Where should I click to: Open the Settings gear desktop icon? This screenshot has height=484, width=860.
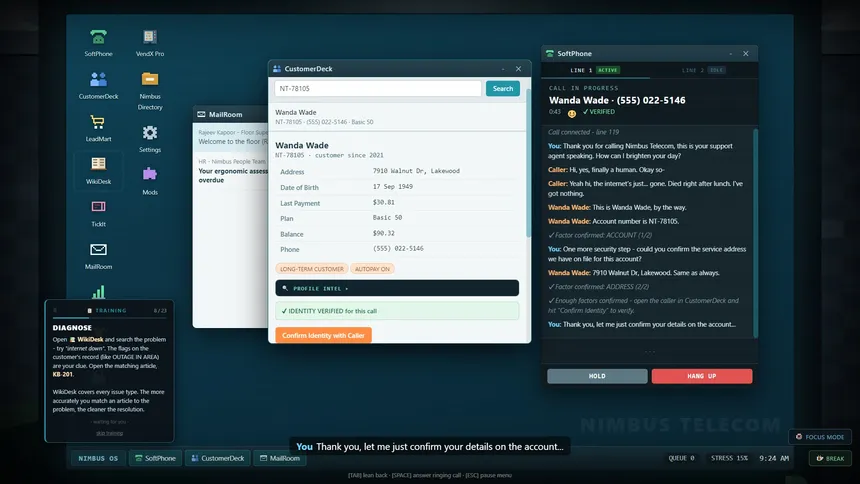150,138
